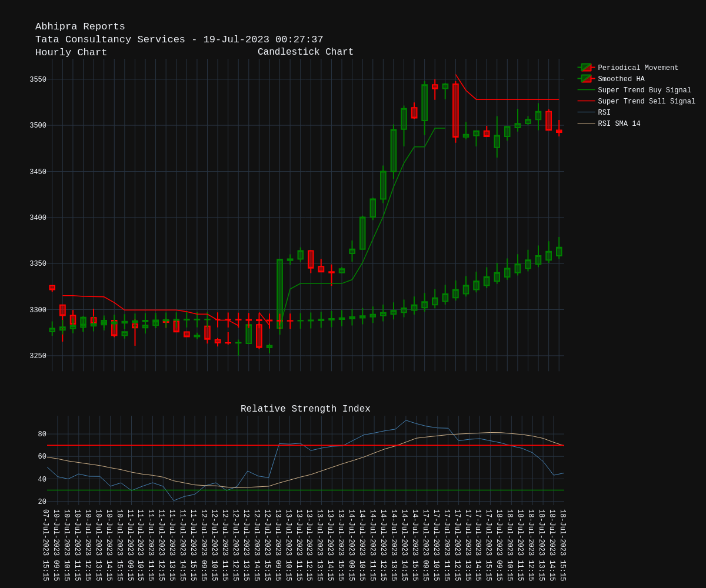
Task: Select the green Super Trend Buy Signal swatch
Action: [586, 90]
